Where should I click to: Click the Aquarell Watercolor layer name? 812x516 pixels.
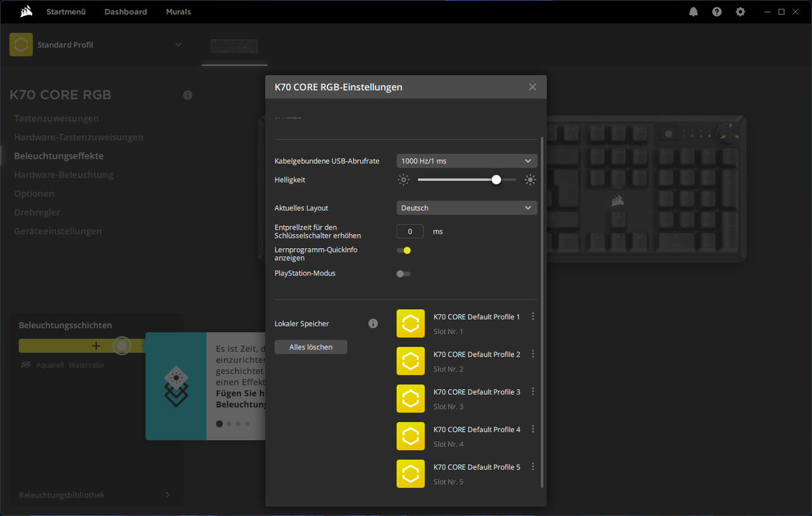pos(70,366)
